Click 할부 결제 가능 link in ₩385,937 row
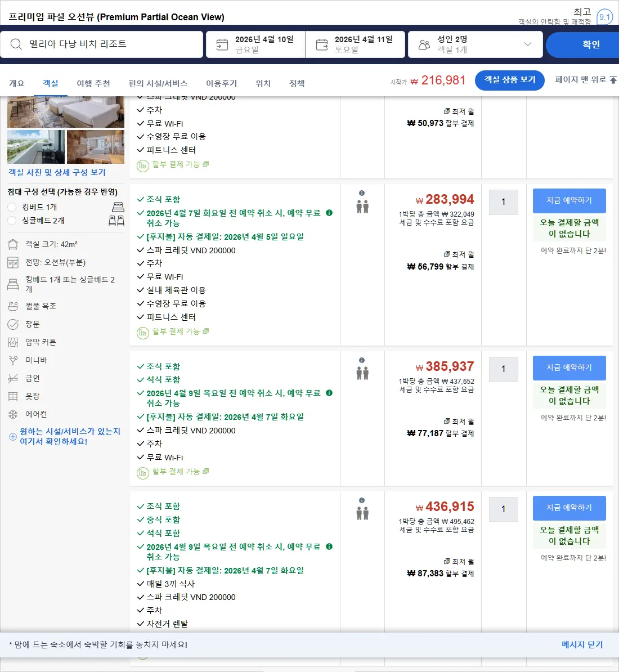619x672 pixels. point(180,472)
